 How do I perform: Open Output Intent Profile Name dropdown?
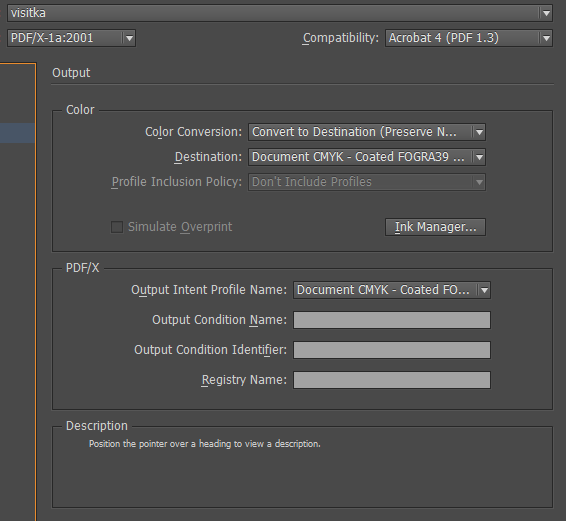coord(392,290)
